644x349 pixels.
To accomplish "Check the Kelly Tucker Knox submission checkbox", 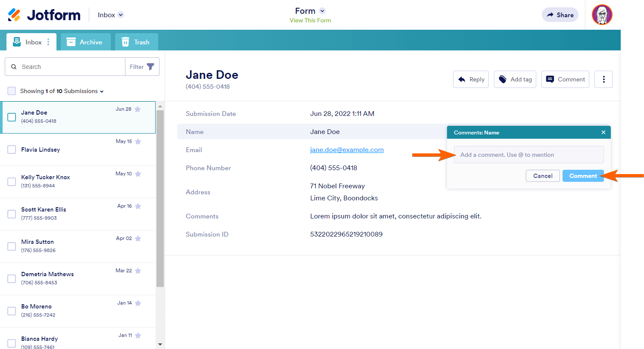I will click(x=12, y=182).
